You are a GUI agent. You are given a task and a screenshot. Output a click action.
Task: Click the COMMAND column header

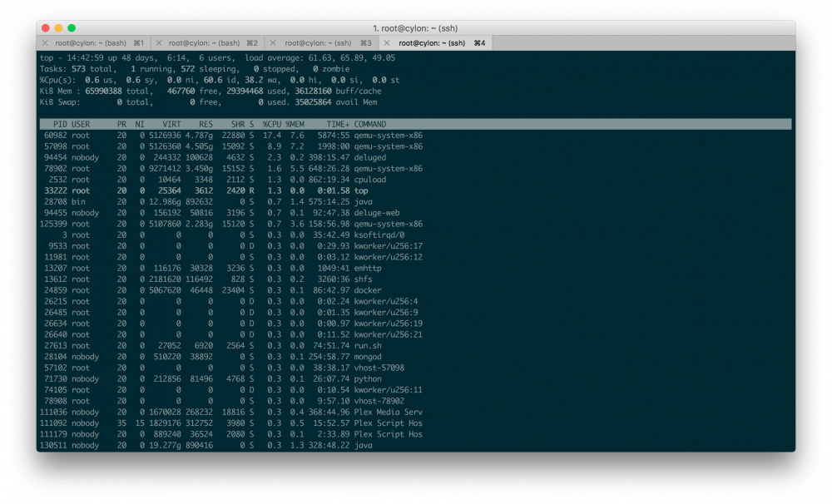pyautogui.click(x=370, y=124)
